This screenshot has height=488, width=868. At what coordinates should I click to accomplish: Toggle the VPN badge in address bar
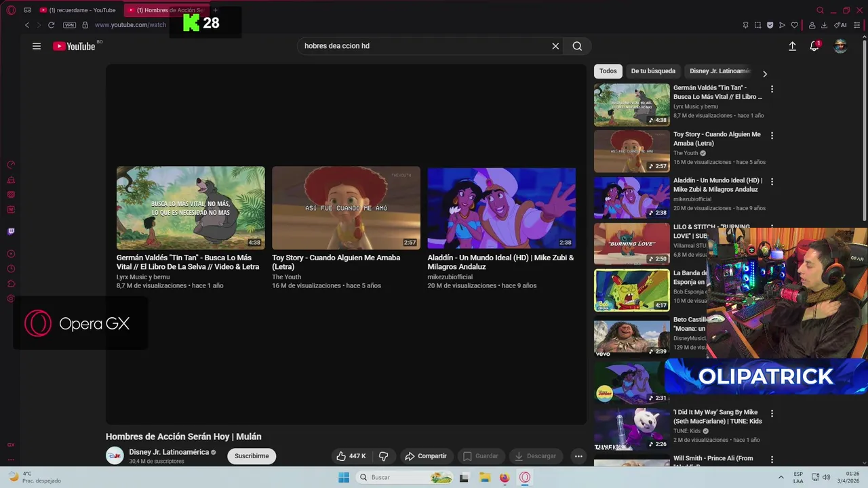click(x=69, y=25)
